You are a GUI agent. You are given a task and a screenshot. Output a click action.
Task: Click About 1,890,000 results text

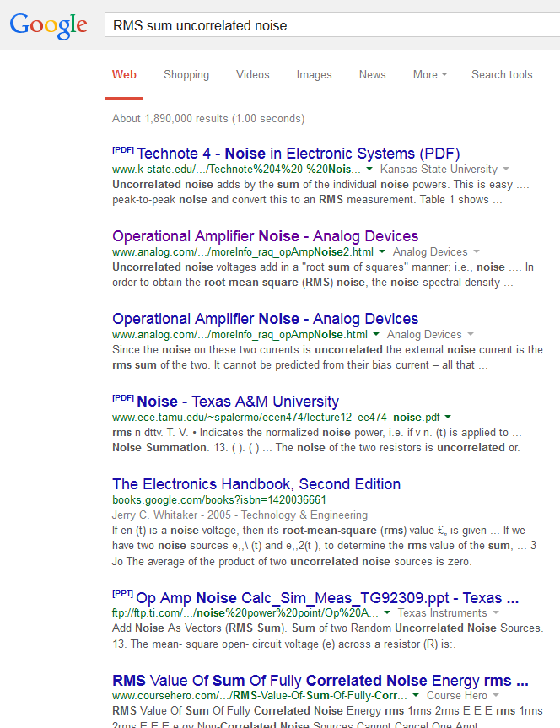208,118
